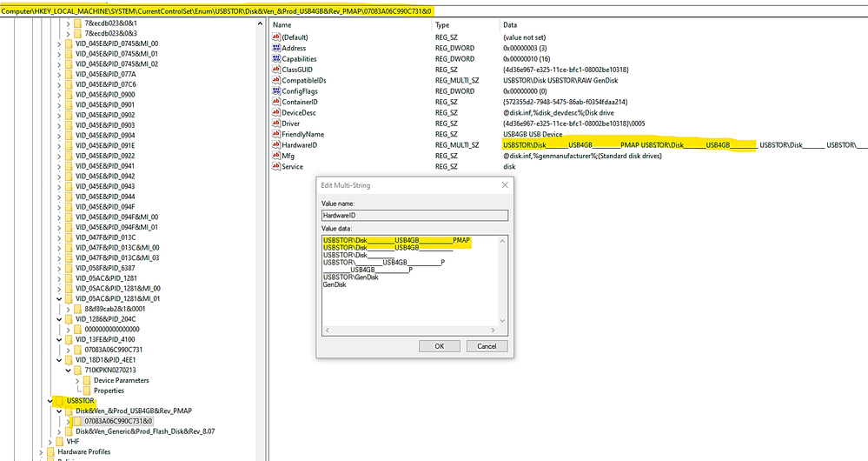Click the string icon next to FriendlyName
Viewport: 868px width, 461px height.
[x=276, y=135]
